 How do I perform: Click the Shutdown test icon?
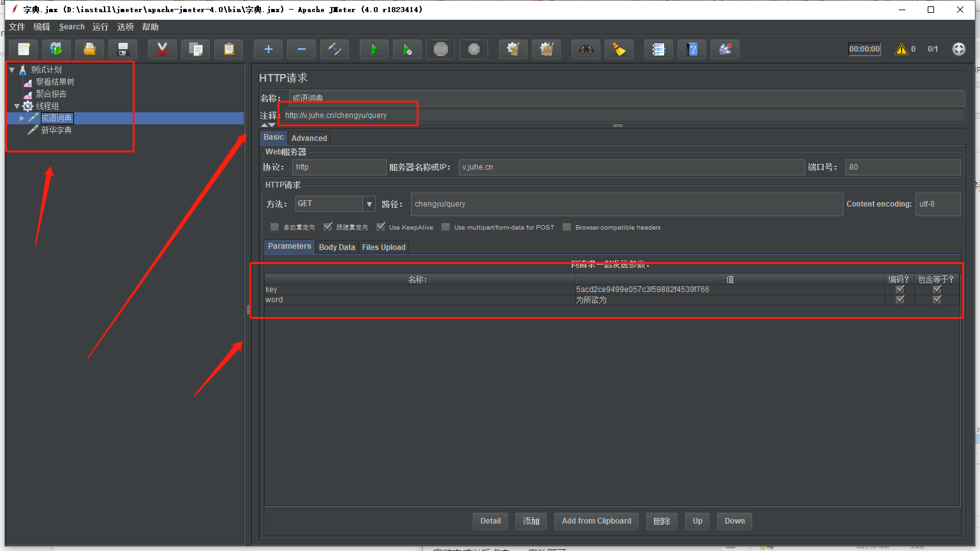(x=474, y=49)
